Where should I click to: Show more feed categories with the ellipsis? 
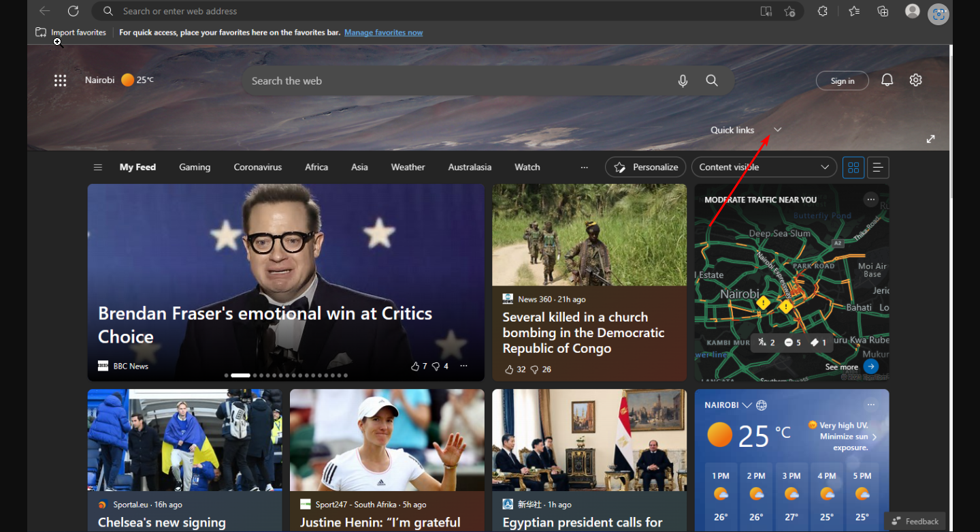(x=584, y=168)
